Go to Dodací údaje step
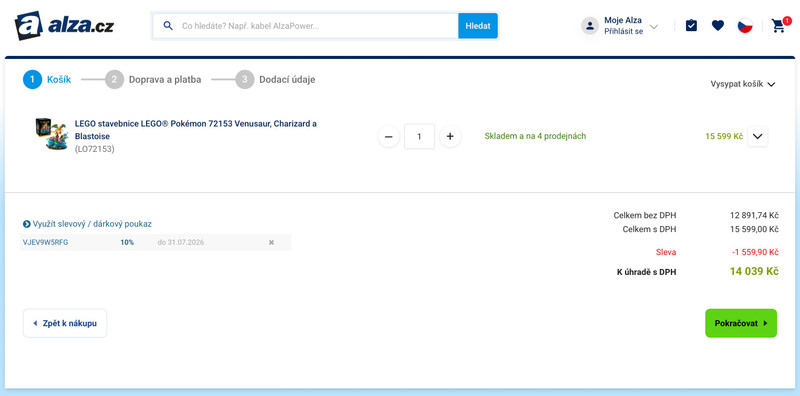The image size is (800, 396). click(x=276, y=80)
